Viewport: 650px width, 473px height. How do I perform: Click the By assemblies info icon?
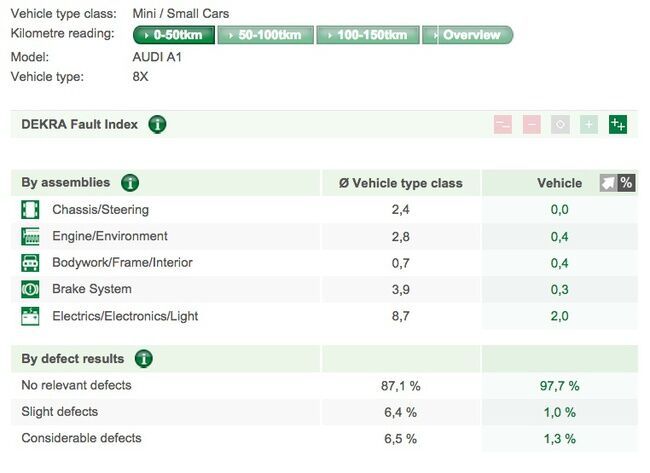pos(130,183)
